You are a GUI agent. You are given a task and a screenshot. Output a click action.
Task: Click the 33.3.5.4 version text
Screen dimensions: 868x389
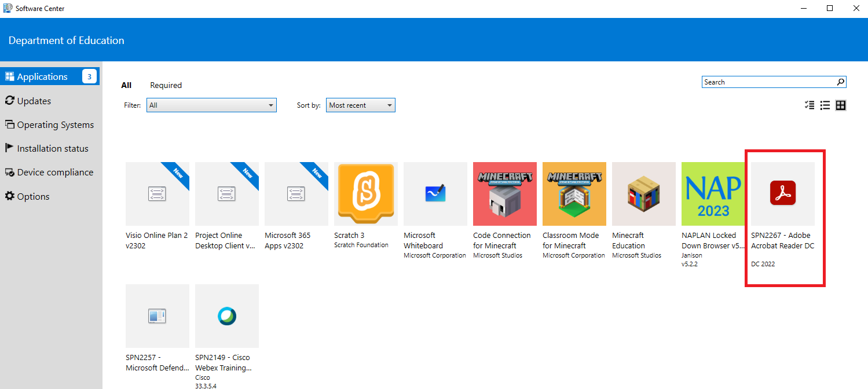(206, 386)
